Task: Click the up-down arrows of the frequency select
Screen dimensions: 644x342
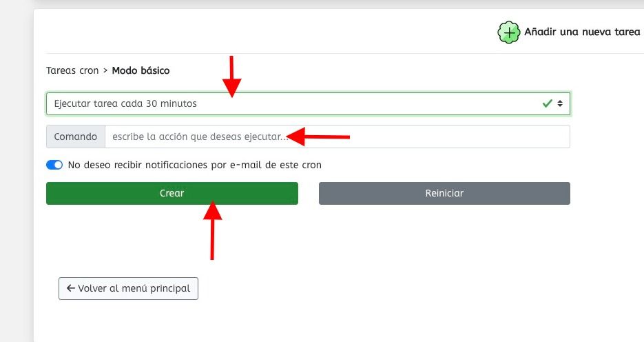Action: tap(560, 103)
